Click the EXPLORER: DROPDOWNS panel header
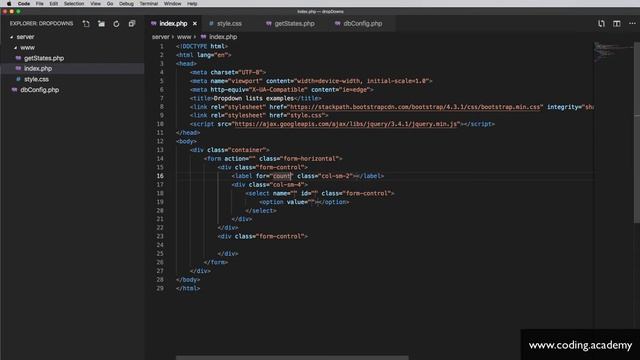640x360 pixels. tap(41, 24)
